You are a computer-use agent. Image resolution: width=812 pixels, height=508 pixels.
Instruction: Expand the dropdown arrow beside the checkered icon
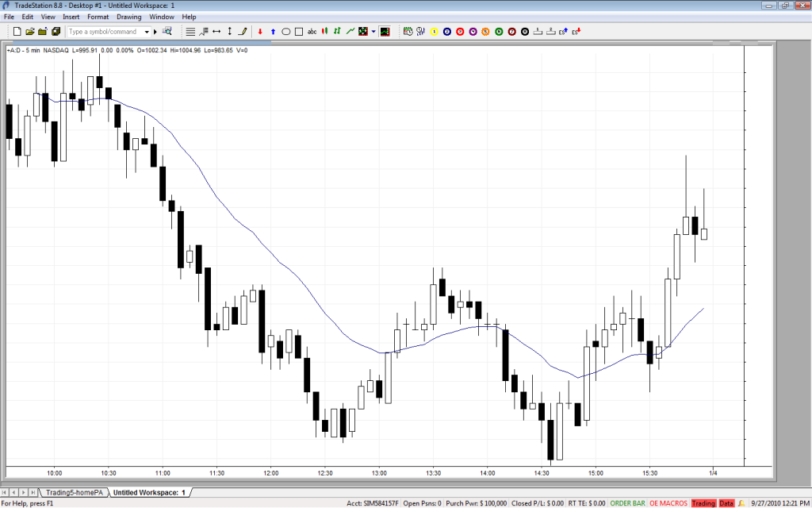373,32
